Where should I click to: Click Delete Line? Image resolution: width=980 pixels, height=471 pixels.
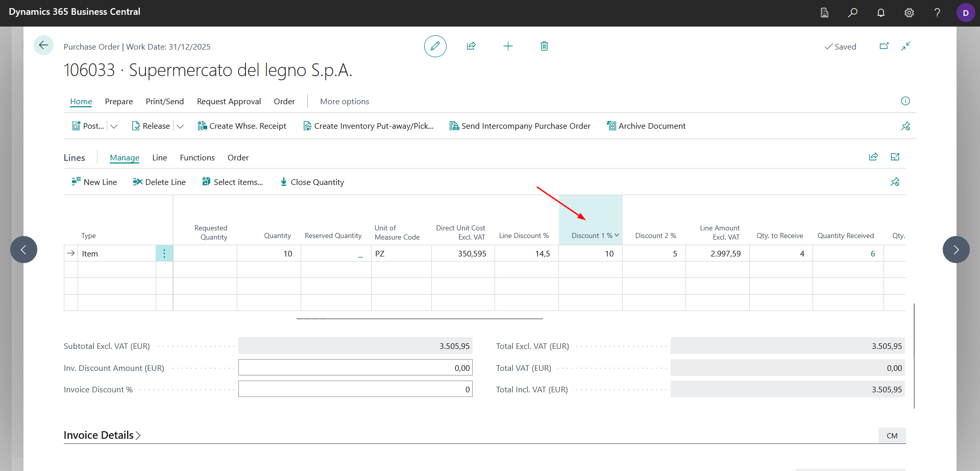(159, 182)
